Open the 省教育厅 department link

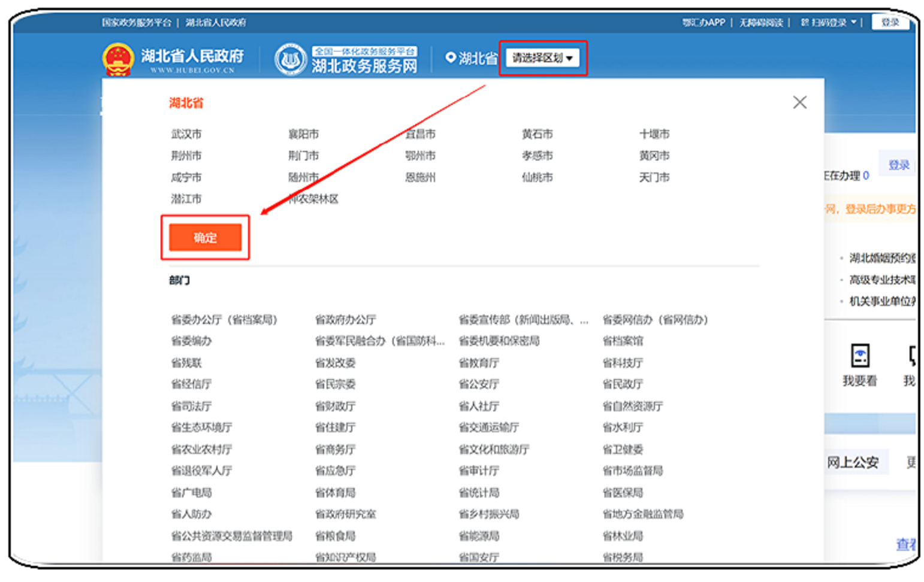pyautogui.click(x=479, y=363)
